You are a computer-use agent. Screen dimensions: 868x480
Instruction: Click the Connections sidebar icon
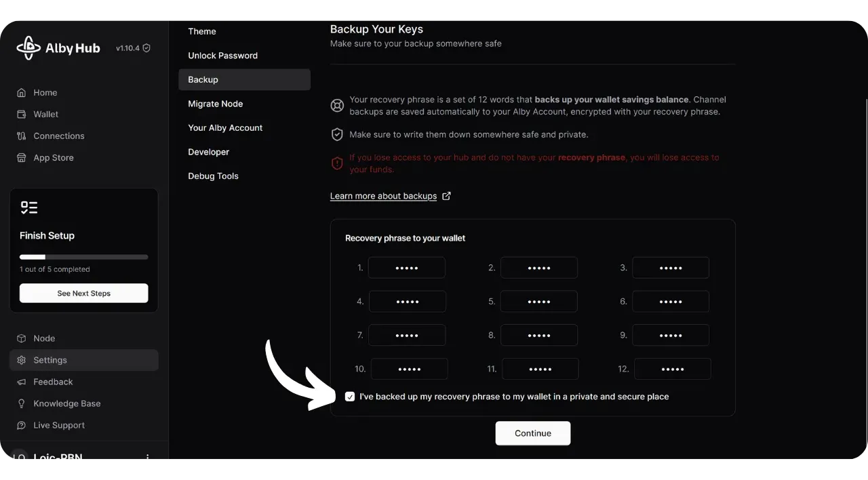point(21,136)
